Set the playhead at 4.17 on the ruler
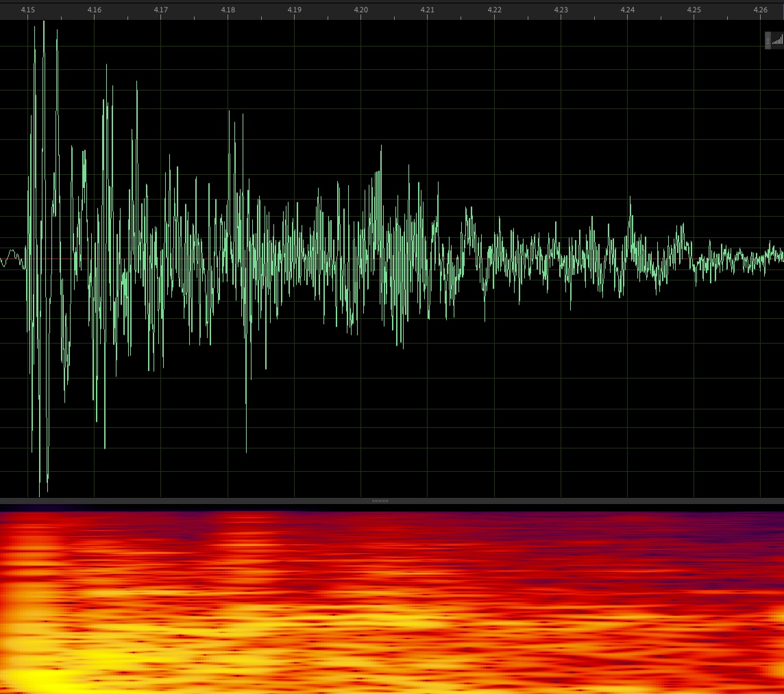Image resolution: width=784 pixels, height=694 pixels. tap(161, 10)
